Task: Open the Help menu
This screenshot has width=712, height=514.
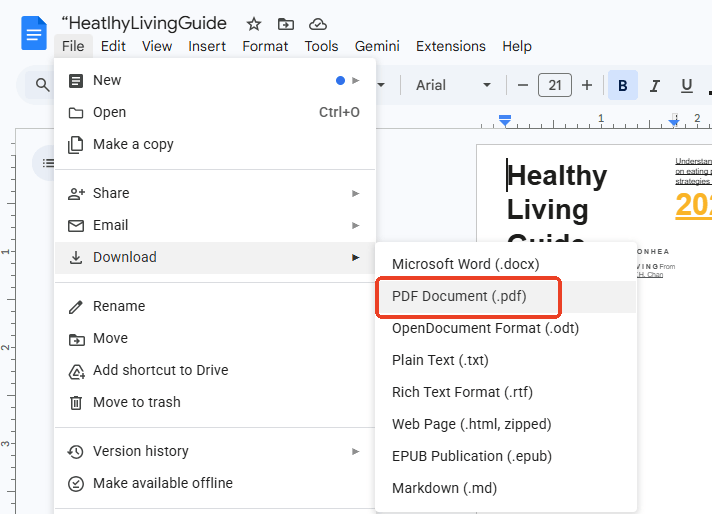Action: point(517,46)
